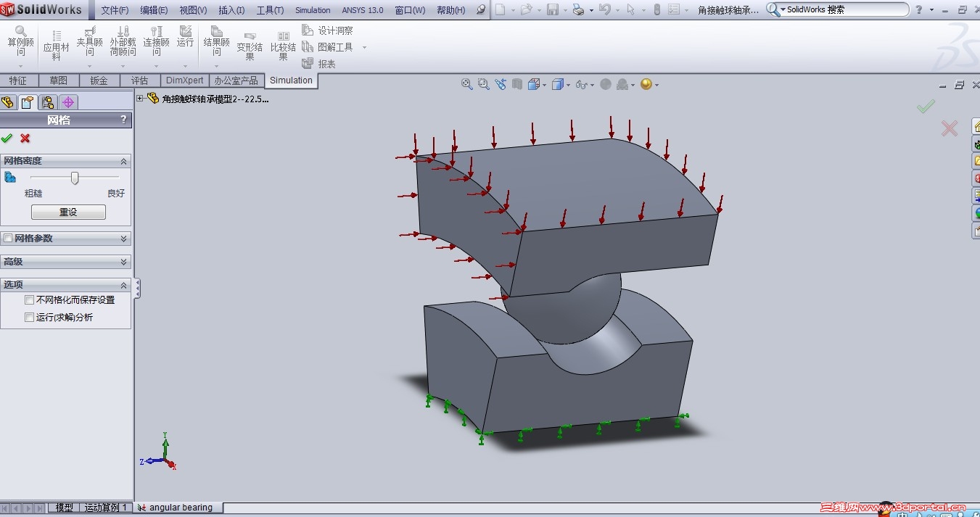Viewport: 980px width, 517px height.
Task: Switch to DimXpertManager crosshair tab icon
Action: [x=68, y=102]
